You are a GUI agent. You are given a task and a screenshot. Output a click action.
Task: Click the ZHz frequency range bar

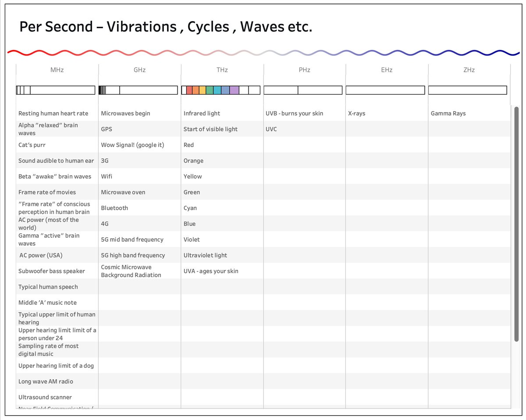(468, 90)
